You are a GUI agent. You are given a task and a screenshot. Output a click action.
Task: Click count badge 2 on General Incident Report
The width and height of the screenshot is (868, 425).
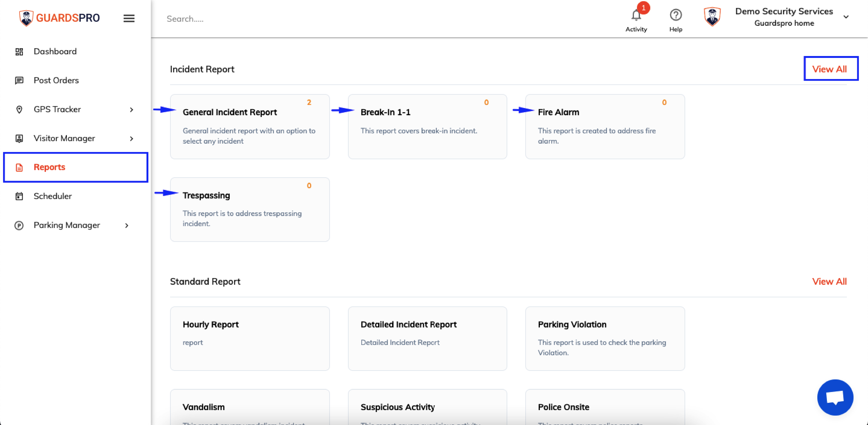[309, 102]
